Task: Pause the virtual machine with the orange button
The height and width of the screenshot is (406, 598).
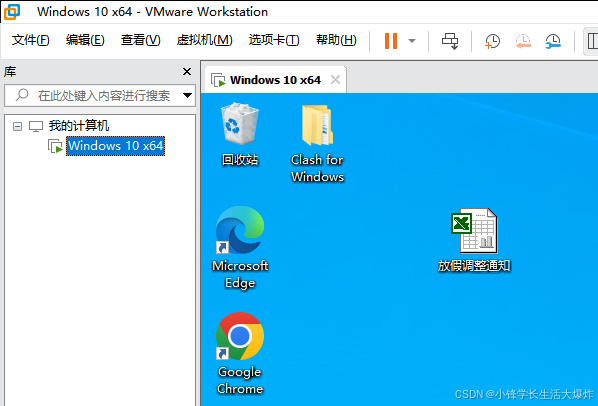Action: click(x=391, y=41)
